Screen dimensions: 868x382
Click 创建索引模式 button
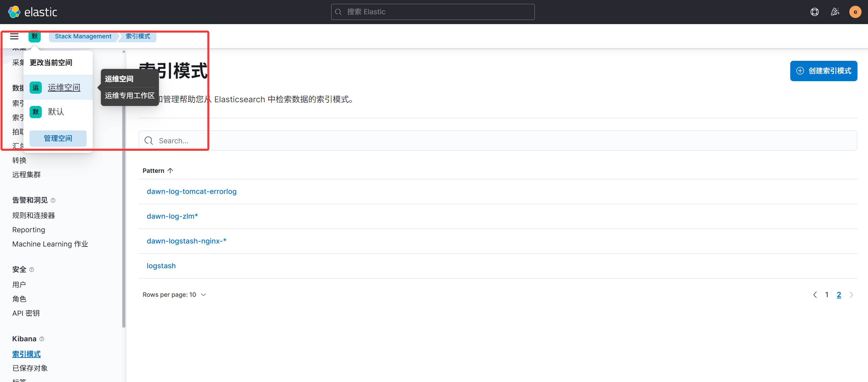(x=824, y=71)
